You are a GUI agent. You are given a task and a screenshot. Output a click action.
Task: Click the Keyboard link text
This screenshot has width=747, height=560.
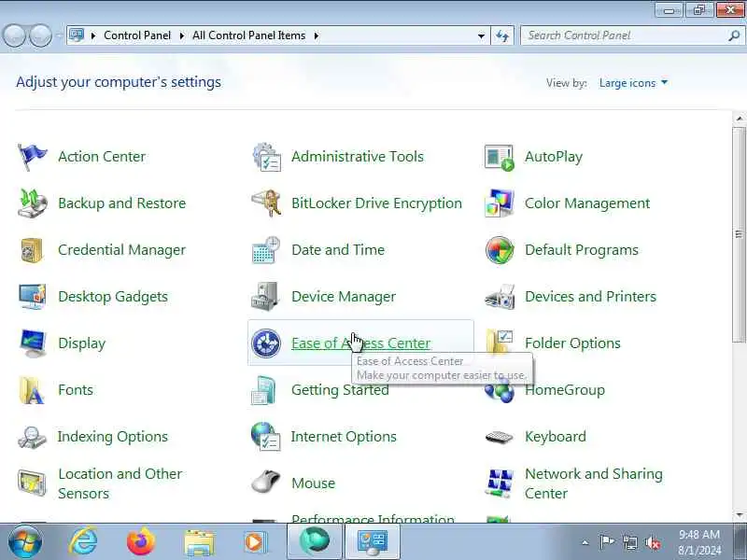[x=556, y=437]
